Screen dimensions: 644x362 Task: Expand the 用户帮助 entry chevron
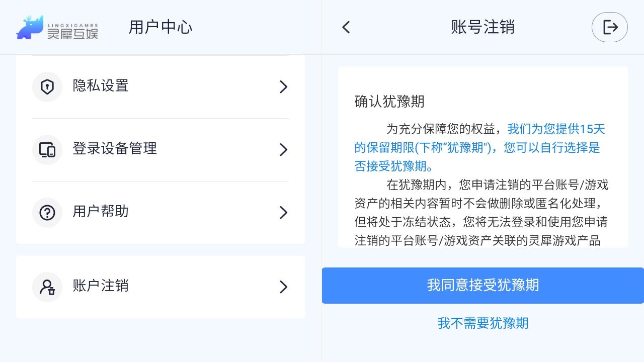(x=283, y=212)
